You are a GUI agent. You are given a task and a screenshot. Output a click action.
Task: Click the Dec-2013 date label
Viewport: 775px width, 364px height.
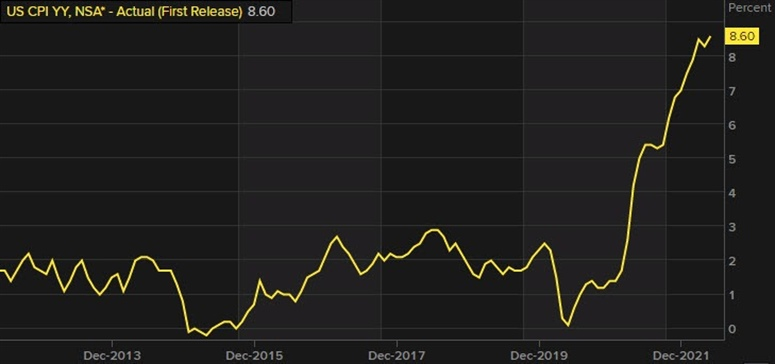pos(112,355)
